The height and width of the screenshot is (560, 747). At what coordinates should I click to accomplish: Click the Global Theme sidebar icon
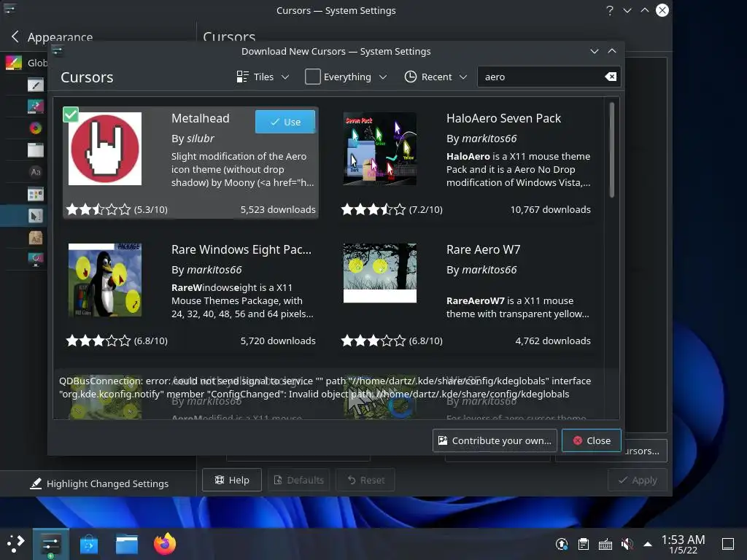14,63
